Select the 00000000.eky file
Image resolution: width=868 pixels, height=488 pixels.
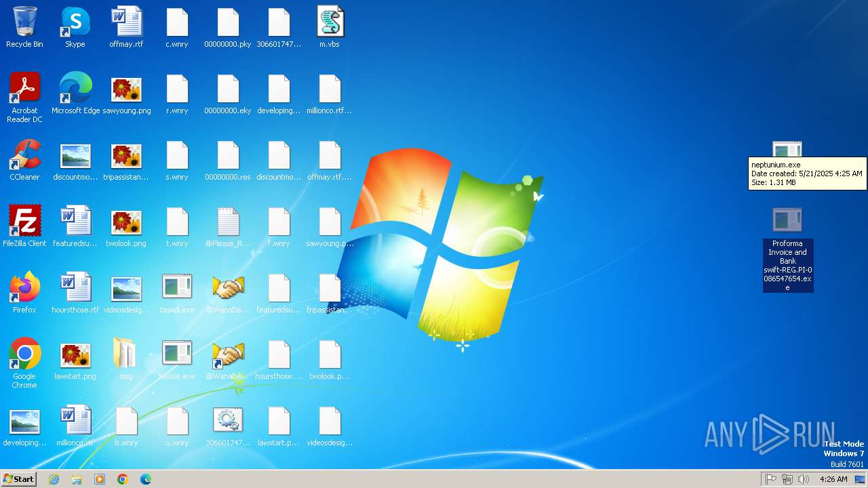click(228, 94)
